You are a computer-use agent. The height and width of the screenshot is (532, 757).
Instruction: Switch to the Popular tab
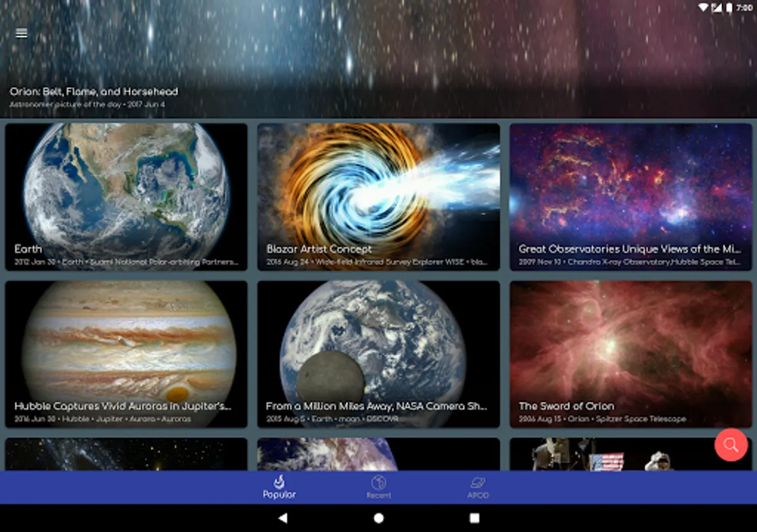(x=279, y=488)
